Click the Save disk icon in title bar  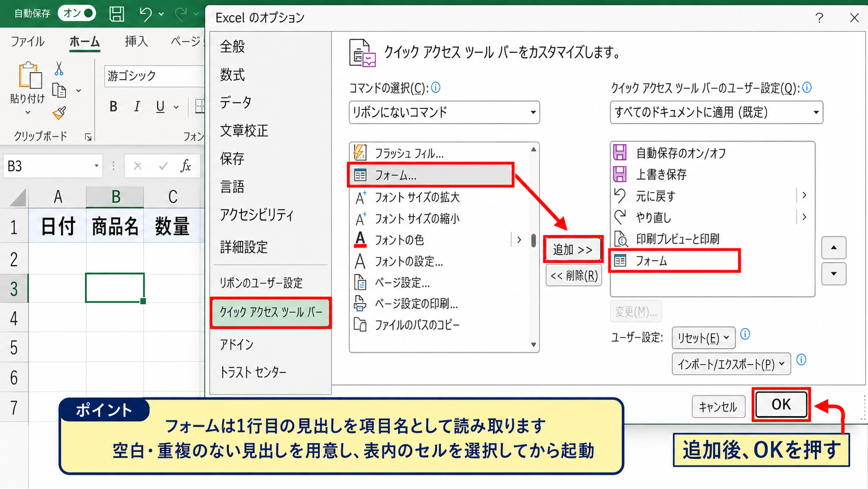(x=117, y=14)
